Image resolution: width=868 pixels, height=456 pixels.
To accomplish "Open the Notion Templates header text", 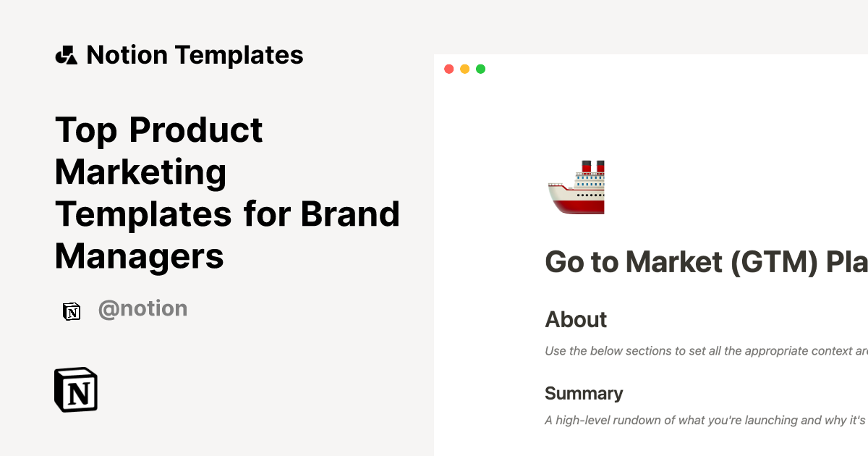I will (195, 55).
